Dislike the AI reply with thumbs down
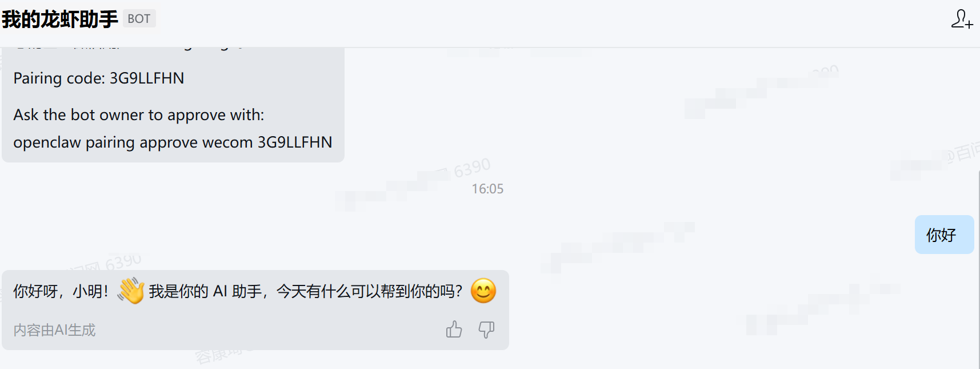 pyautogui.click(x=486, y=330)
